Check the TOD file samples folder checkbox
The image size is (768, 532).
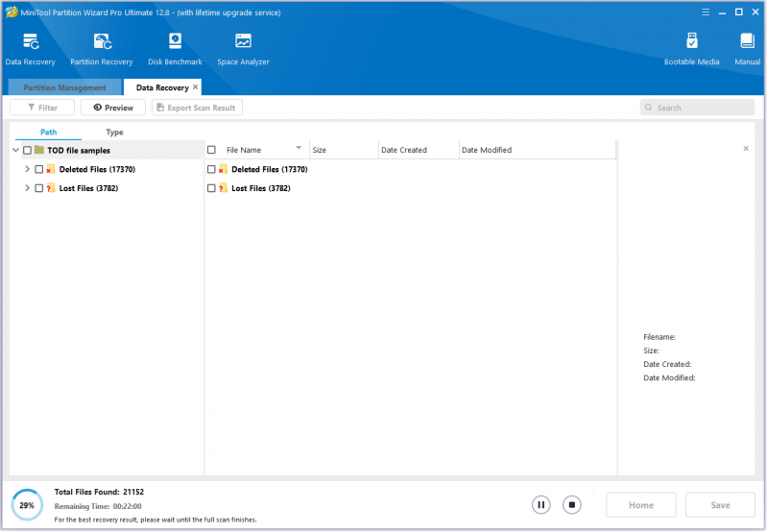click(x=28, y=151)
